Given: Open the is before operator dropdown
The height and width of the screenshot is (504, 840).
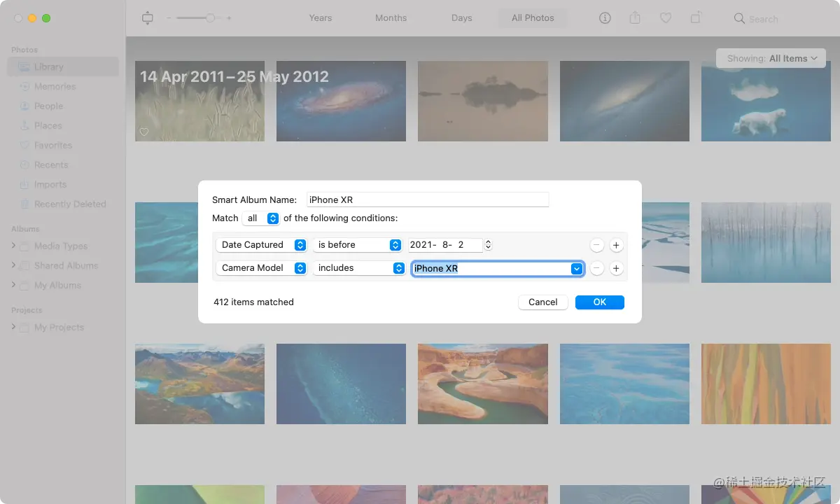Looking at the screenshot, I should point(358,245).
